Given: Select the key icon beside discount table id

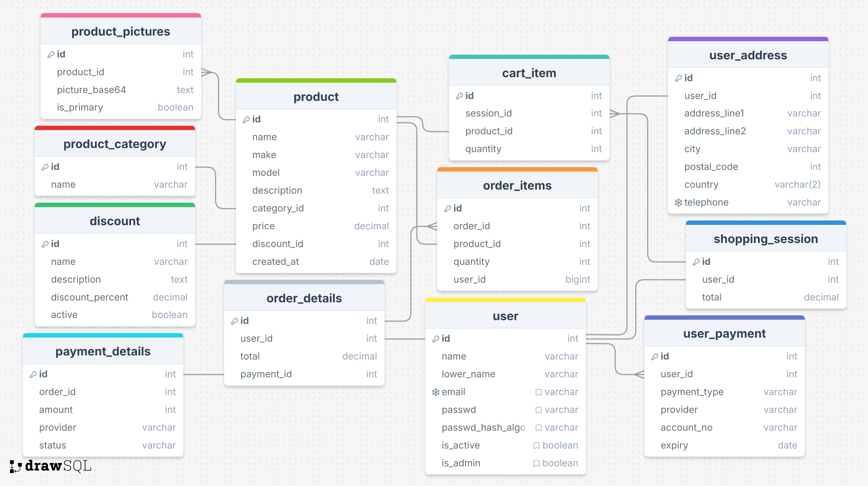Looking at the screenshot, I should tap(45, 244).
